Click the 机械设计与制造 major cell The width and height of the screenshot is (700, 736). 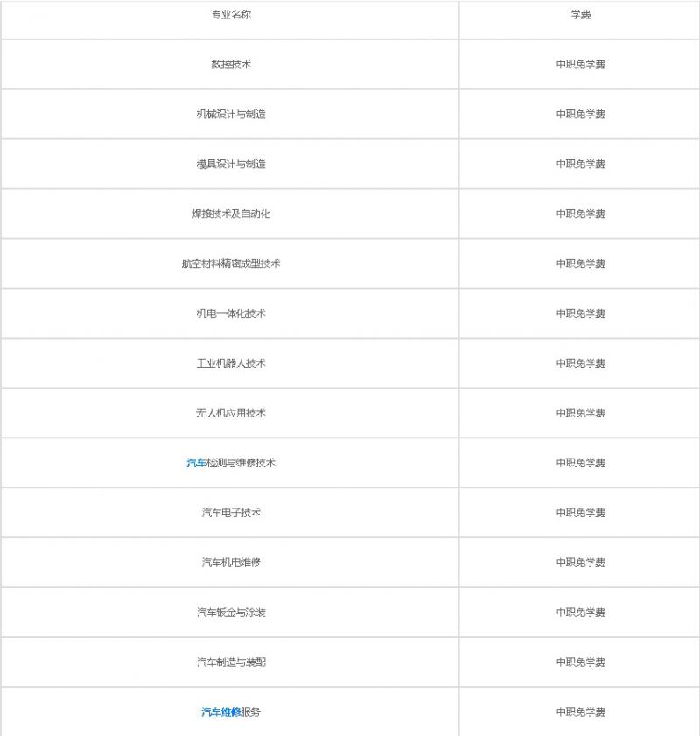pos(231,114)
